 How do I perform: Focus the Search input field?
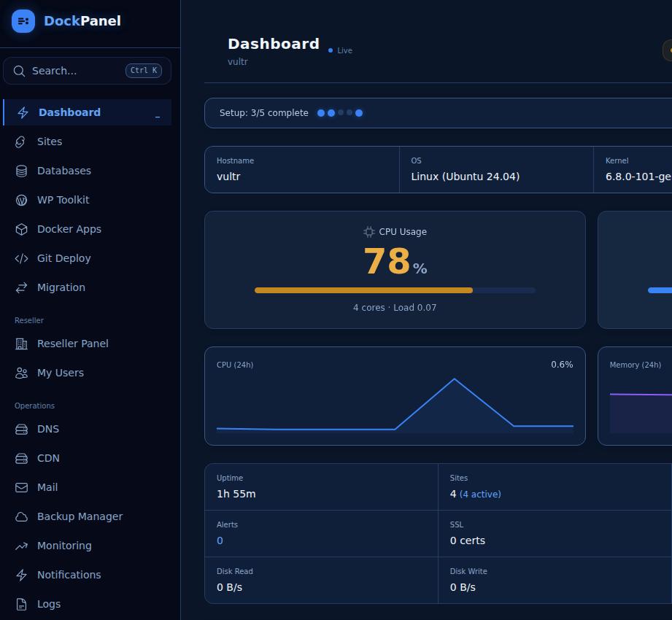[87, 71]
